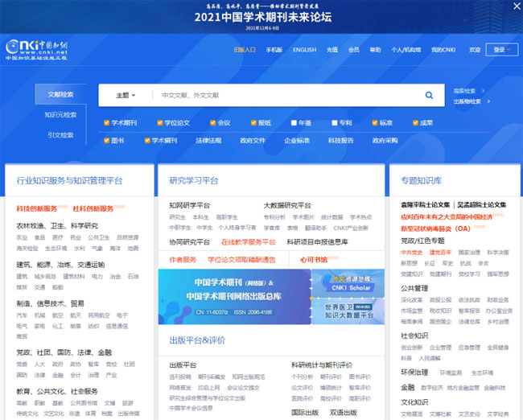The height and width of the screenshot is (420, 523).
Task: Open 作者服务 link
Action: pos(183,260)
